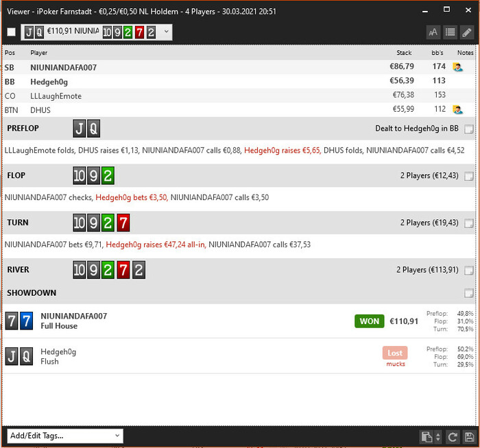Click 2 Players (€12,43) pot text
The width and height of the screenshot is (480, 448).
[429, 175]
